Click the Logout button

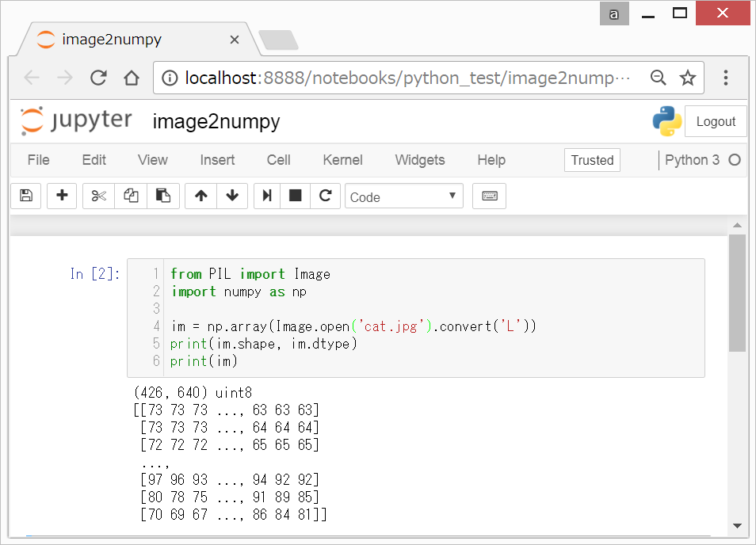tap(715, 121)
